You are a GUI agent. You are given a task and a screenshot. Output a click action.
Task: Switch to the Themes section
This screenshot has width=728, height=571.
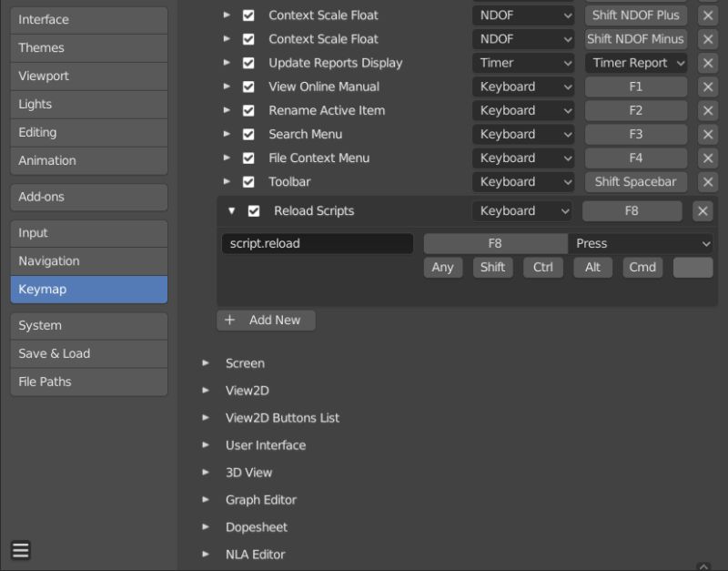(88, 47)
